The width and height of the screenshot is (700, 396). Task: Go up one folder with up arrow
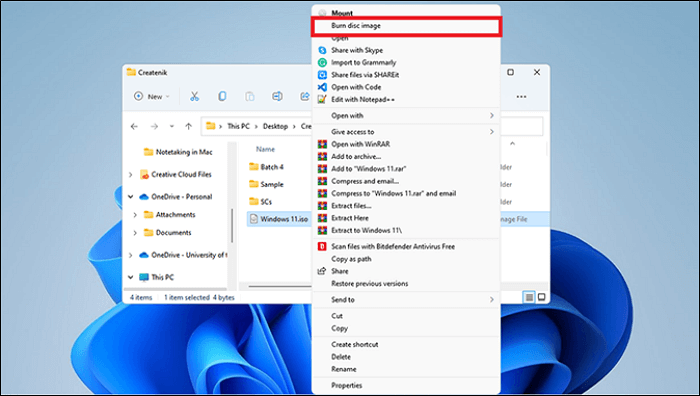(188, 126)
